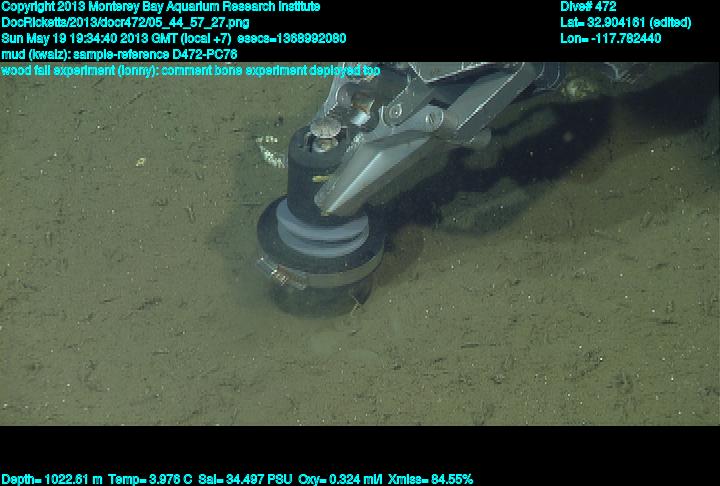The height and width of the screenshot is (486, 720).
Task: Click the Copyright 2013 Monterey Bay Aquarium text
Action: tap(160, 7)
